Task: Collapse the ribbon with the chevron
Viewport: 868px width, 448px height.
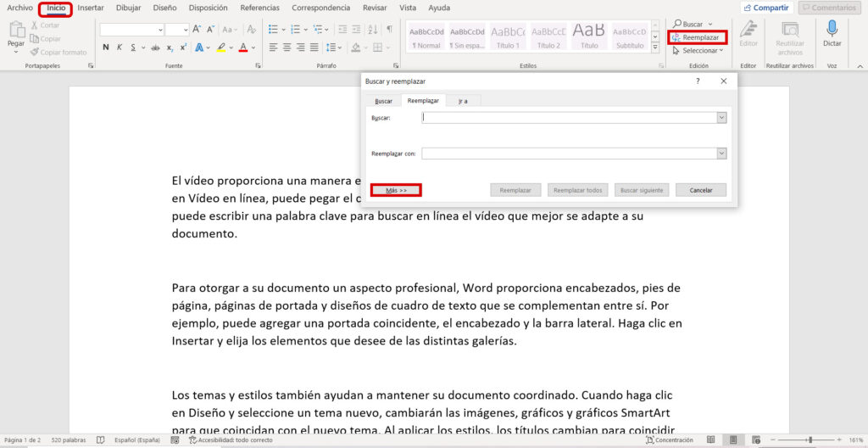Action: coord(860,65)
